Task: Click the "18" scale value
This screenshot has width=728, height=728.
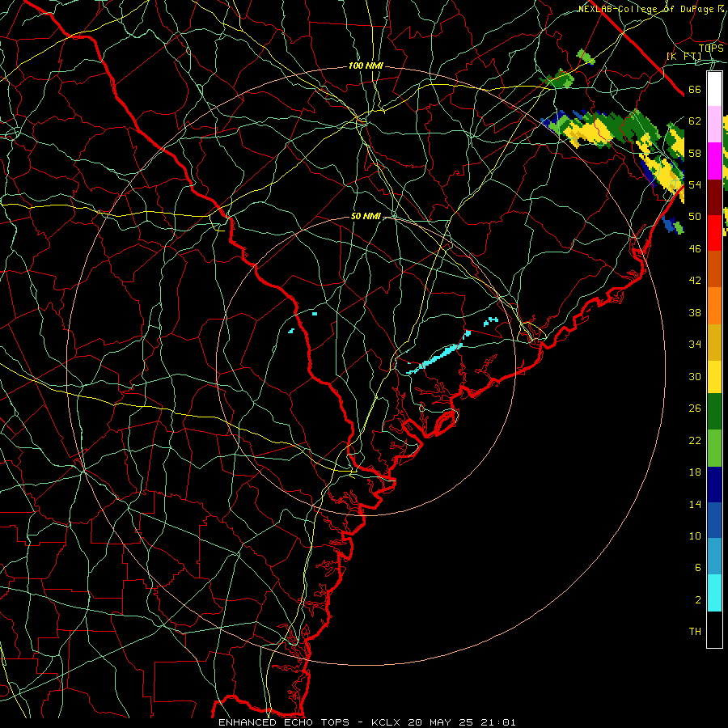Action: [x=695, y=472]
